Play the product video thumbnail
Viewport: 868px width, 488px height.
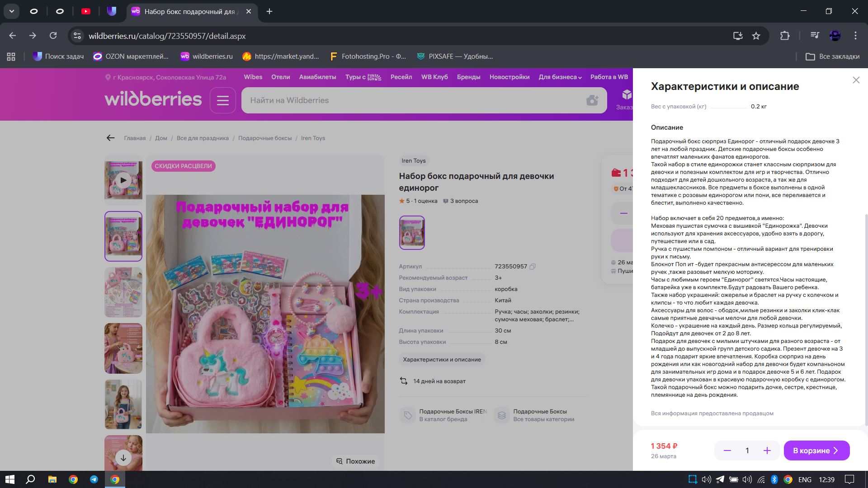coord(123,180)
